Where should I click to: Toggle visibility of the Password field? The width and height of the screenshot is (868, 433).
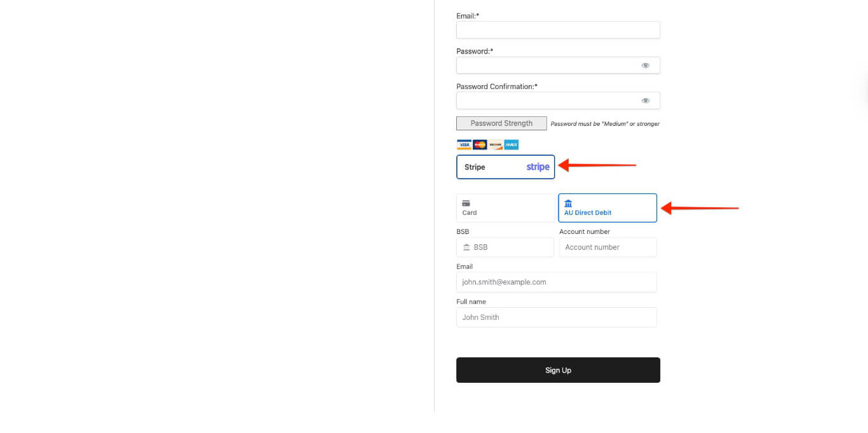coord(646,65)
